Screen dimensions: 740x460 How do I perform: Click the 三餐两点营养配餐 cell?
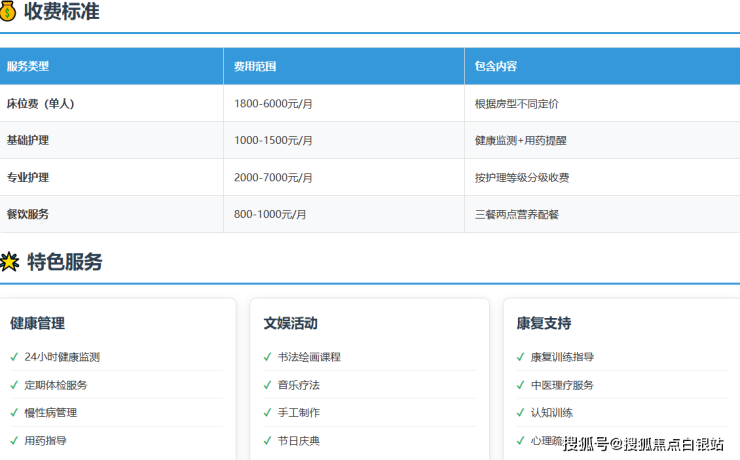517,215
